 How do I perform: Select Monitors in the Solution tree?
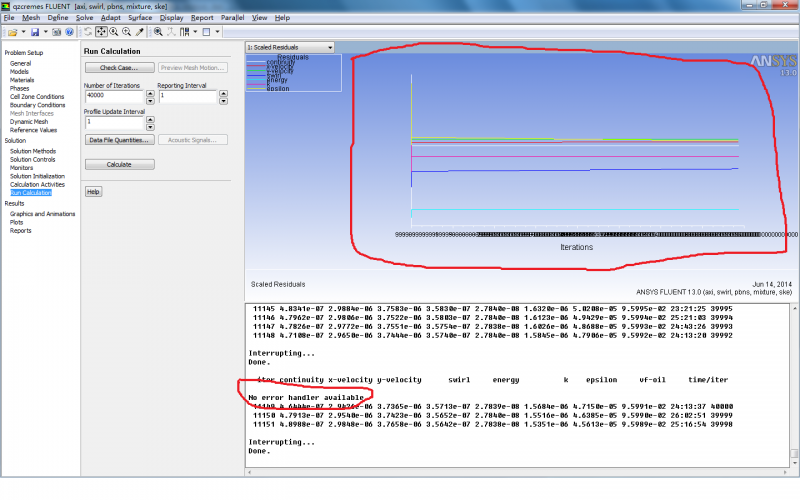[21, 168]
